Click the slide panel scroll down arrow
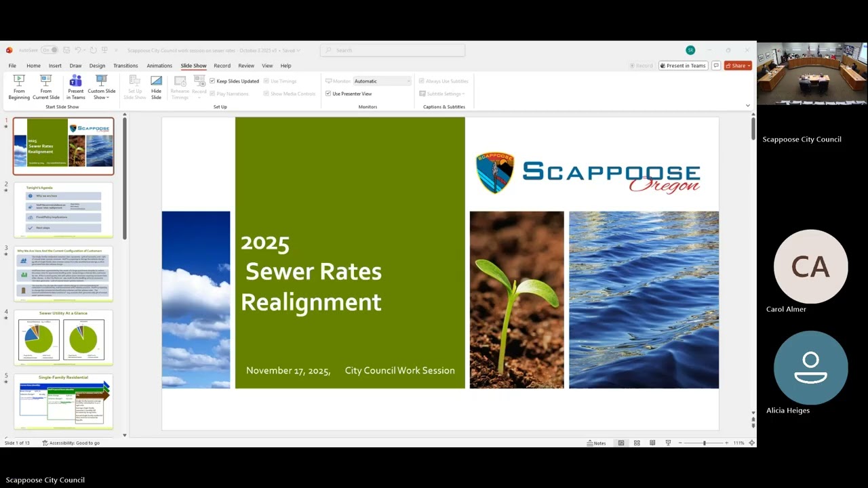The width and height of the screenshot is (868, 488). (124, 435)
